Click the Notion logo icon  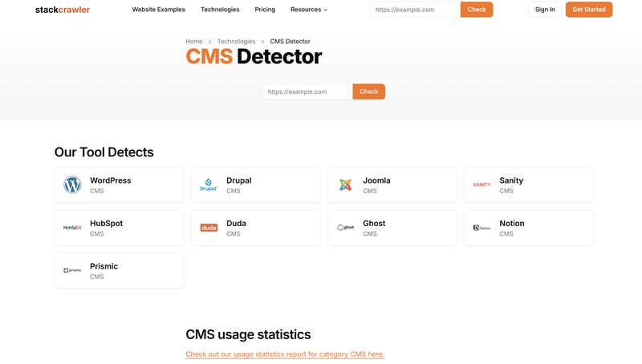tap(481, 228)
